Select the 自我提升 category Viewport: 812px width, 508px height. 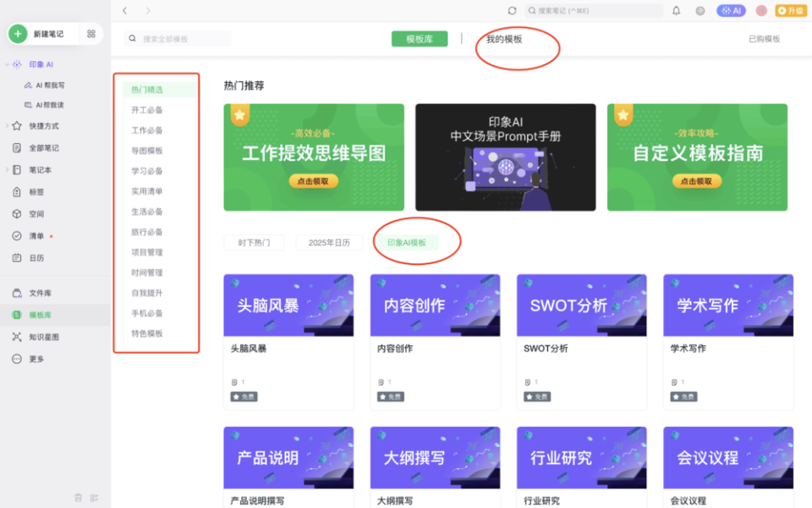click(147, 293)
